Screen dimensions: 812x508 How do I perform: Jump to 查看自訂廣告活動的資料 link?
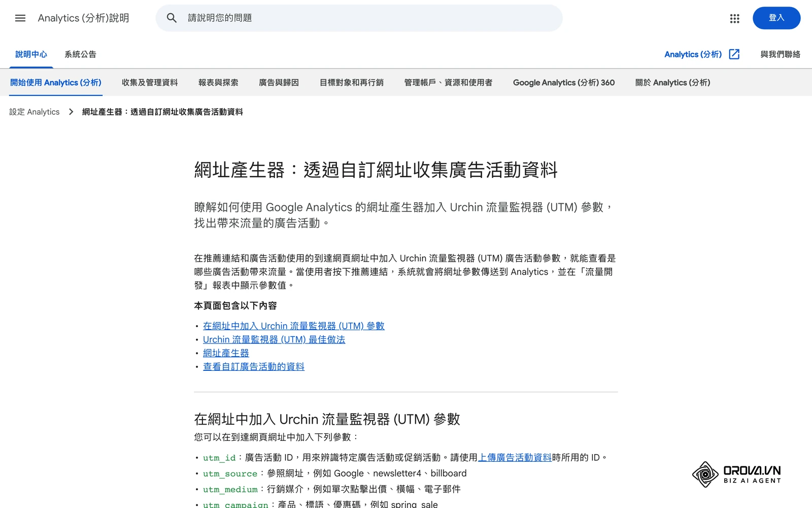tap(254, 367)
